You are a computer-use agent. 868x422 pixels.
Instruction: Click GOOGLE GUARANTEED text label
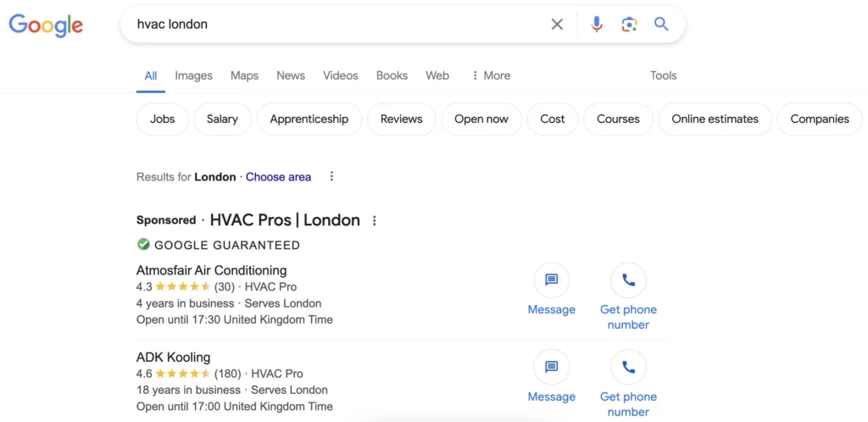pyautogui.click(x=227, y=245)
